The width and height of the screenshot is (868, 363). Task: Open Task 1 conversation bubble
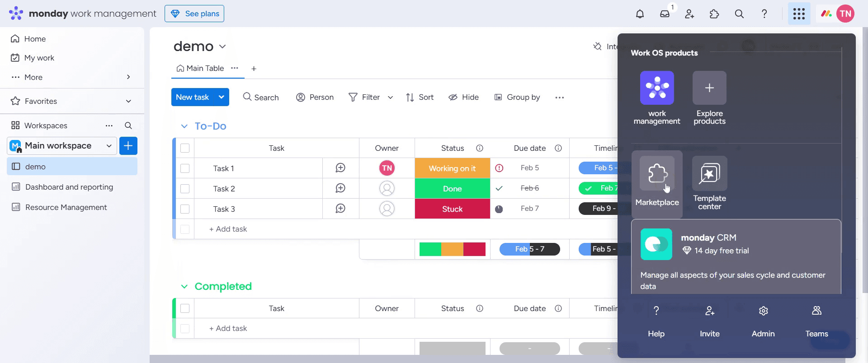pos(340,168)
